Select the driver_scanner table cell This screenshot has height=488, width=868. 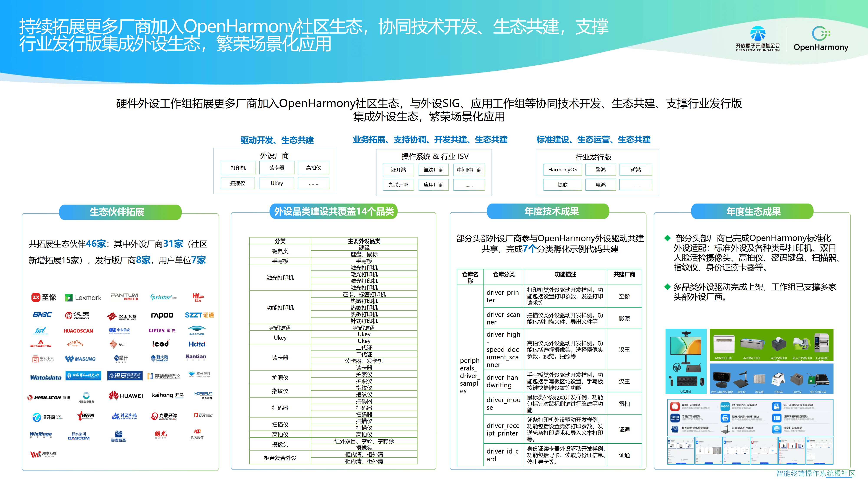(503, 318)
